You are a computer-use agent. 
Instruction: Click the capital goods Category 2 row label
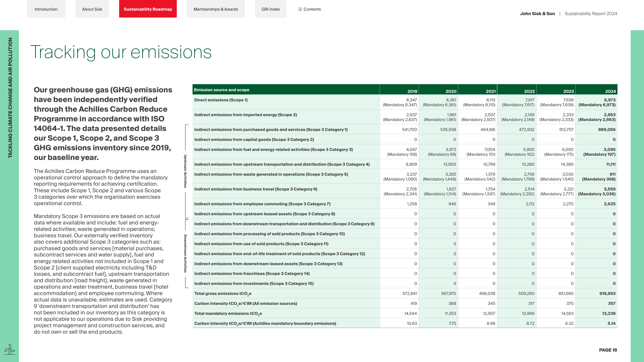(x=254, y=139)
